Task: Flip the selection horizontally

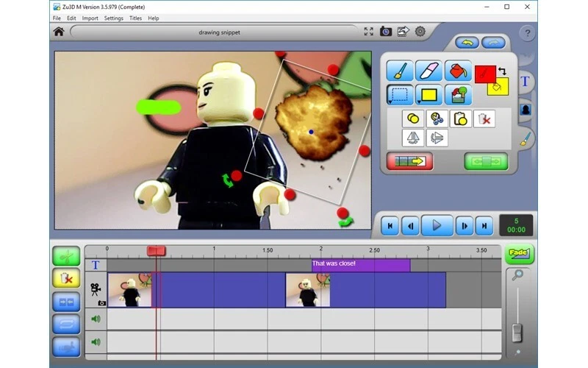Action: [x=413, y=138]
